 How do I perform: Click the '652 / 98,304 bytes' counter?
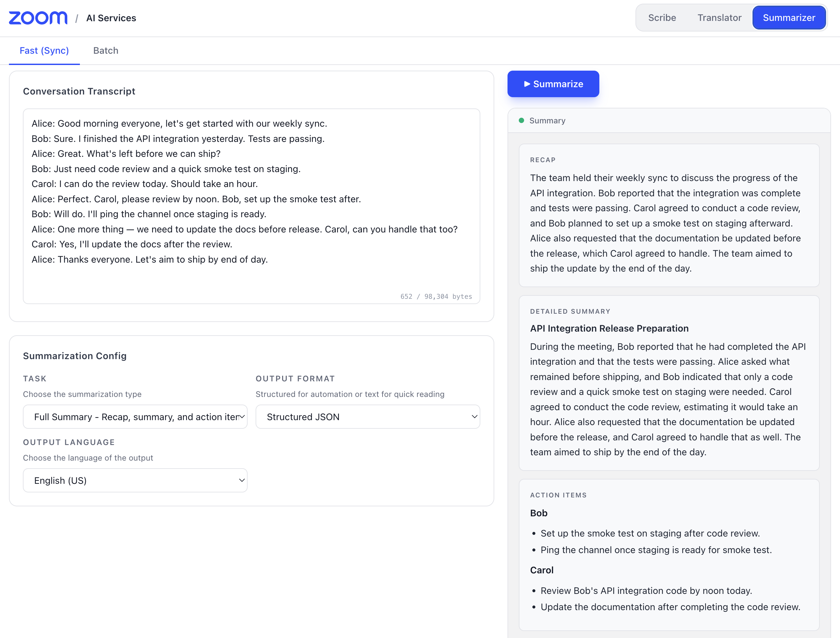pos(436,296)
